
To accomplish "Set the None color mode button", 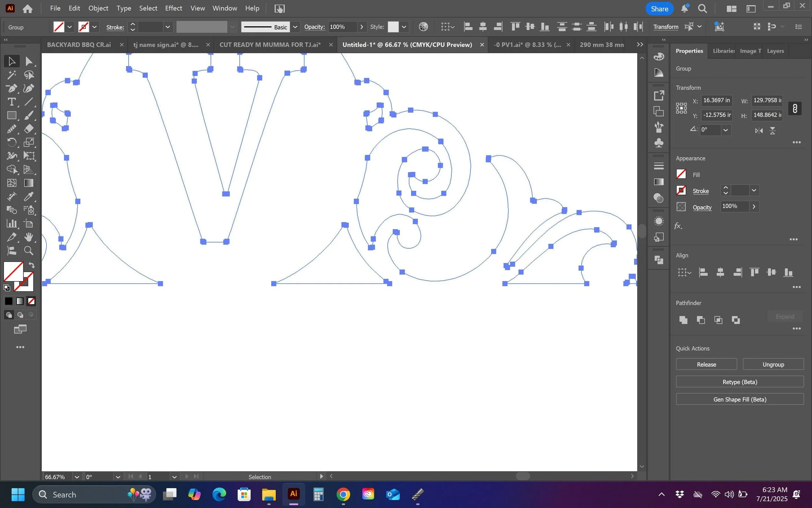I will [x=31, y=301].
